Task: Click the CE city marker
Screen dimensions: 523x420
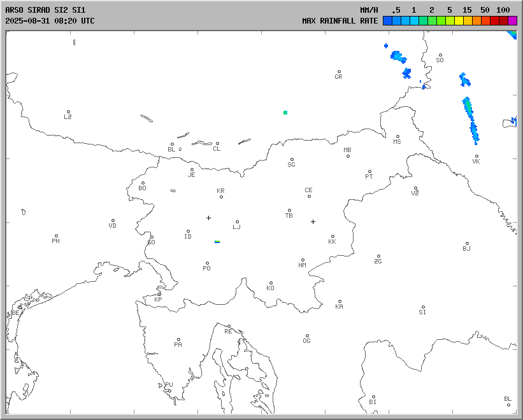Action: (309, 195)
